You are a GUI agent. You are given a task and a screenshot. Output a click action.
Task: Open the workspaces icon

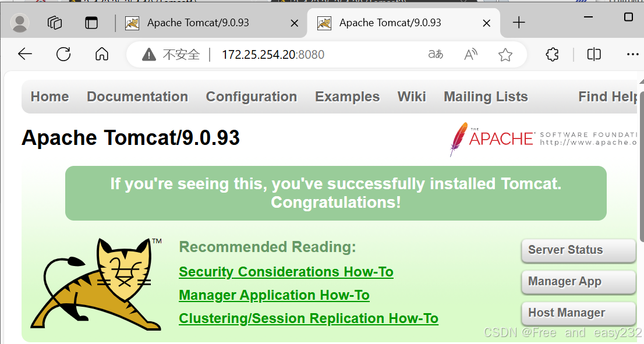coord(55,23)
